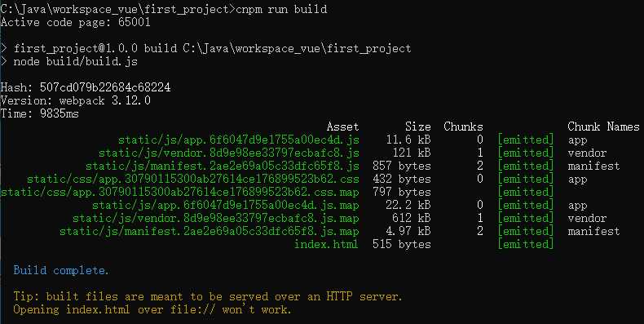This screenshot has width=644, height=324.
Task: Click the Chunks column header
Action: click(463, 126)
